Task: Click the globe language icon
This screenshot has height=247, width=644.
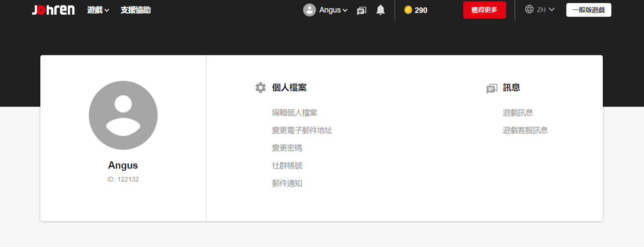Action: pyautogui.click(x=529, y=10)
